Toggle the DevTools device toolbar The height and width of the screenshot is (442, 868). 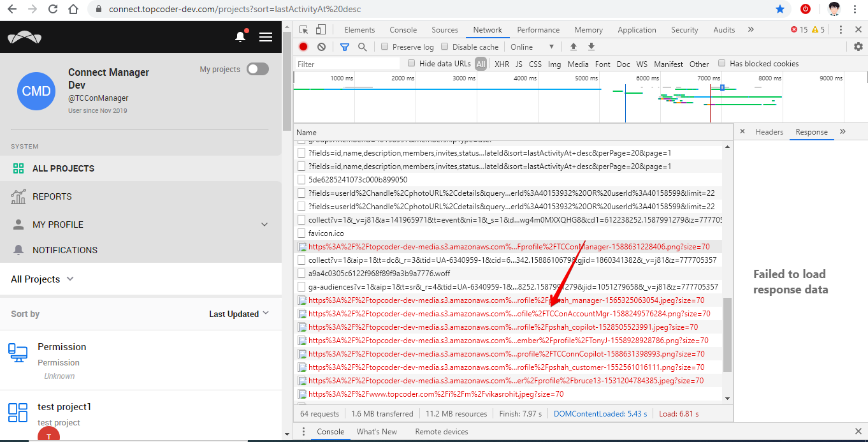pos(321,29)
